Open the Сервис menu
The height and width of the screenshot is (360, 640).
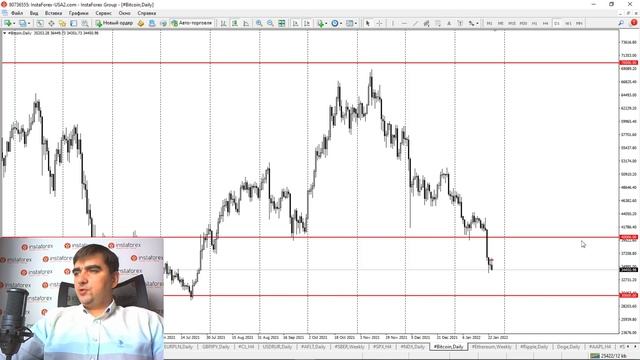coord(103,13)
